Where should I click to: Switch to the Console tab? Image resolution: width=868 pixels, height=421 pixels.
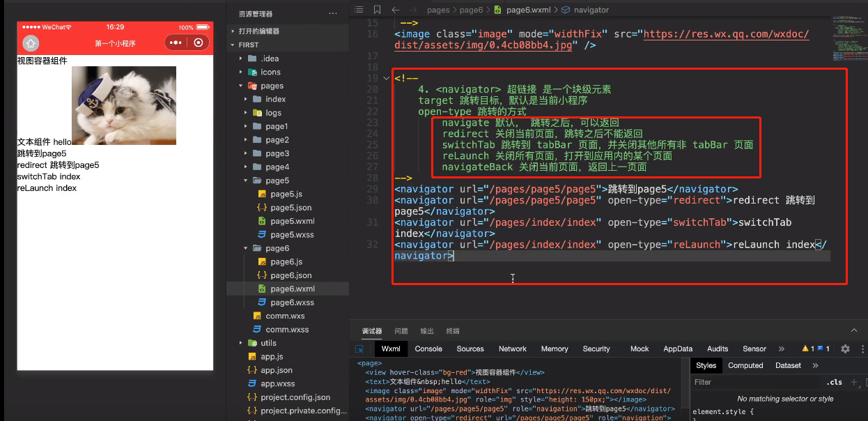pos(428,349)
